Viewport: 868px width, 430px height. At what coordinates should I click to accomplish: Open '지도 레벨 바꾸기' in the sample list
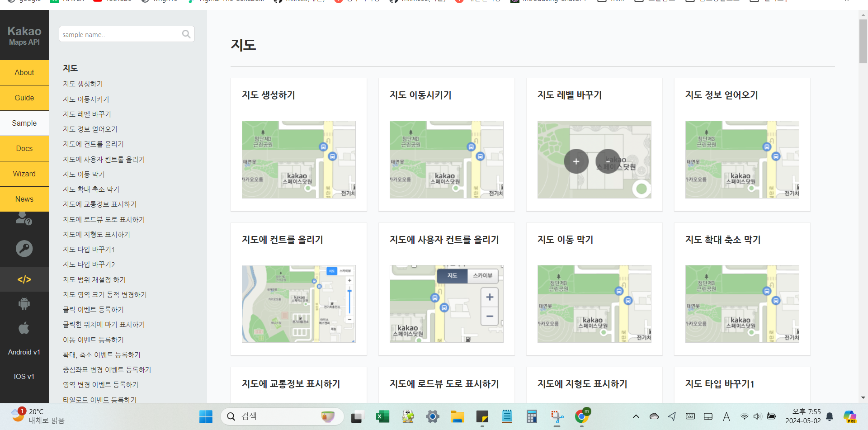click(87, 114)
